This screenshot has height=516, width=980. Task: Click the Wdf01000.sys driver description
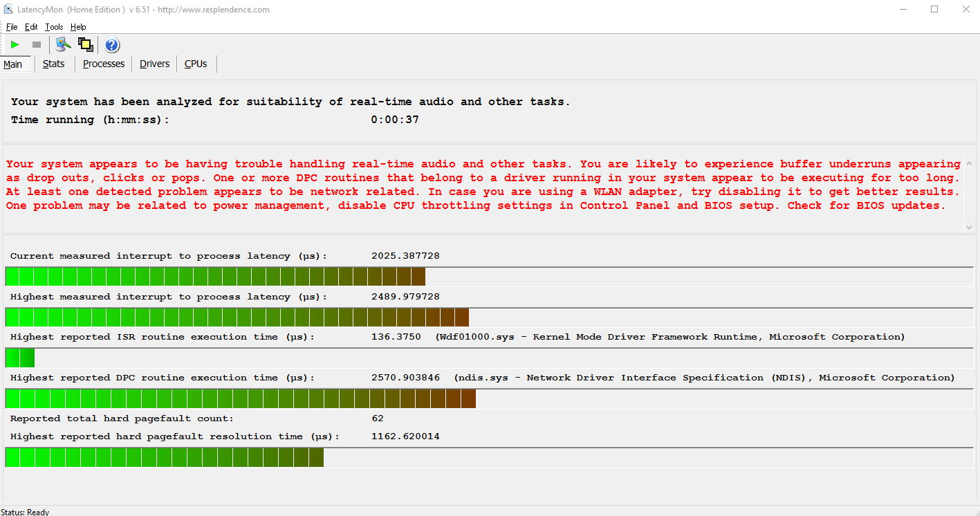[669, 337]
